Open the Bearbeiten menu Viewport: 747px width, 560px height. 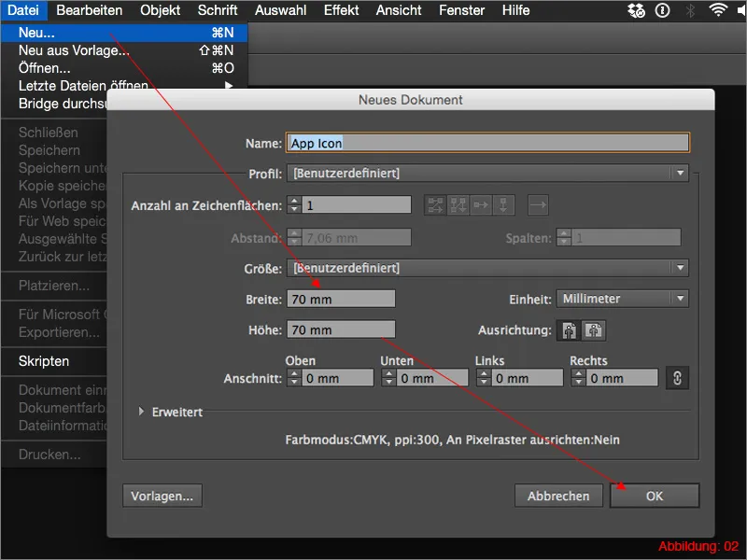tap(90, 10)
